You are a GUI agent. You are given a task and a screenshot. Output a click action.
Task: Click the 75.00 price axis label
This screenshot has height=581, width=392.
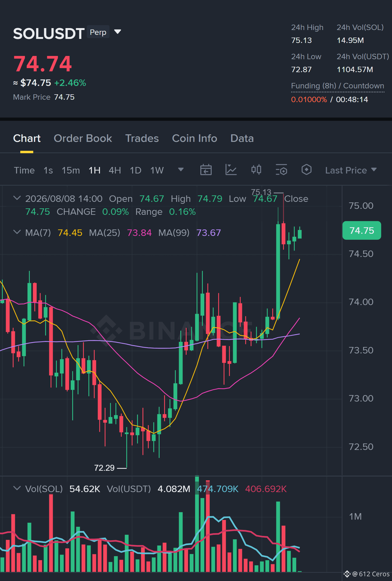pyautogui.click(x=361, y=206)
